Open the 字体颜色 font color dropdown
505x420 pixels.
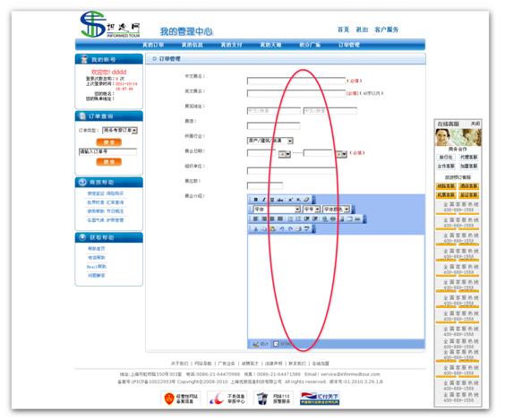[337, 210]
